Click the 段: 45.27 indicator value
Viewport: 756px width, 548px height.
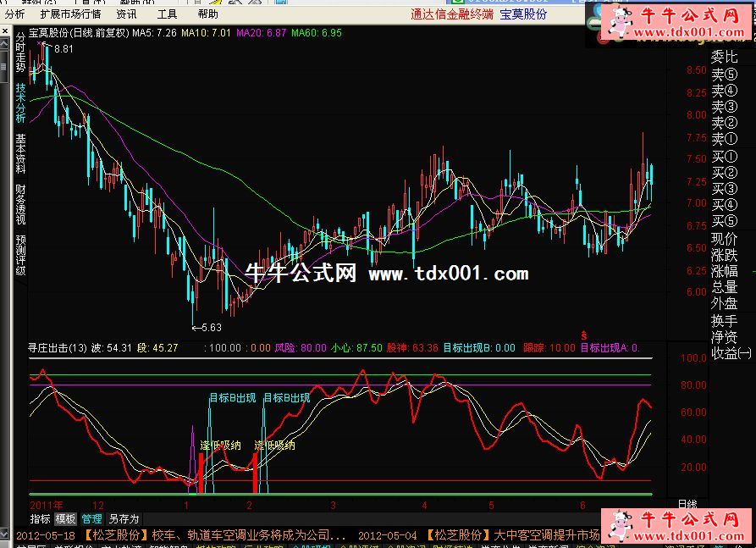tap(157, 348)
